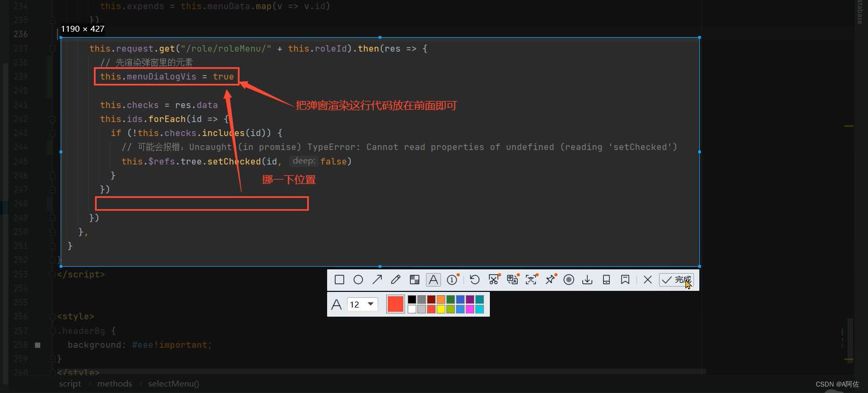Screen dimensions: 868x393
Task: Pick the light blue color swatch
Action: click(460, 309)
